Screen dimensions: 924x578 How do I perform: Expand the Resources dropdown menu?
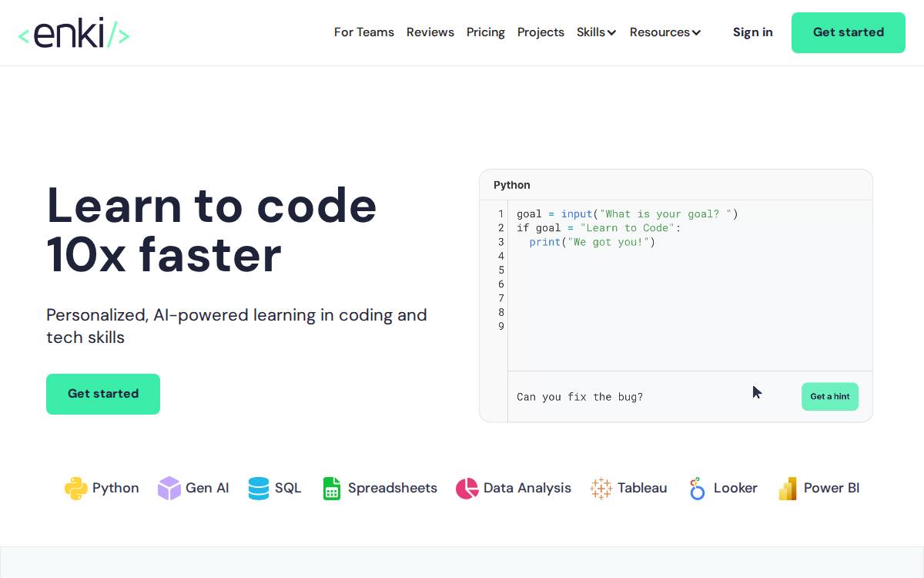(665, 32)
